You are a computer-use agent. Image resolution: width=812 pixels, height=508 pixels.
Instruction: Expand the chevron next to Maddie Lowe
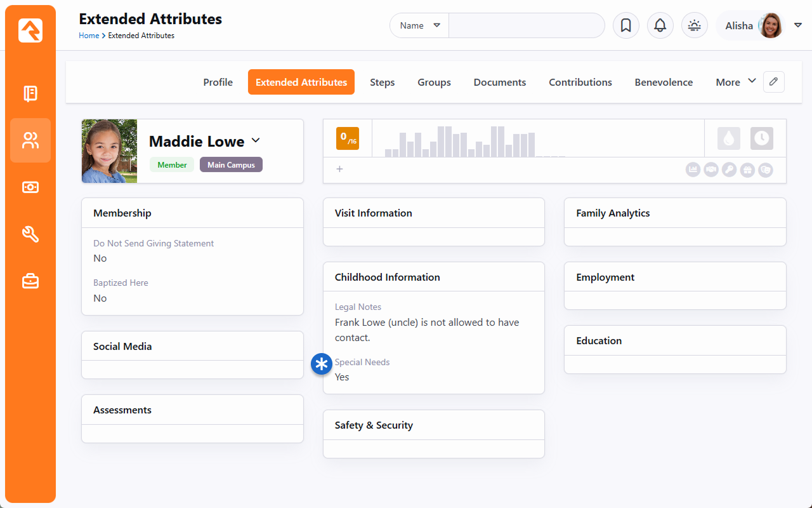click(x=256, y=140)
